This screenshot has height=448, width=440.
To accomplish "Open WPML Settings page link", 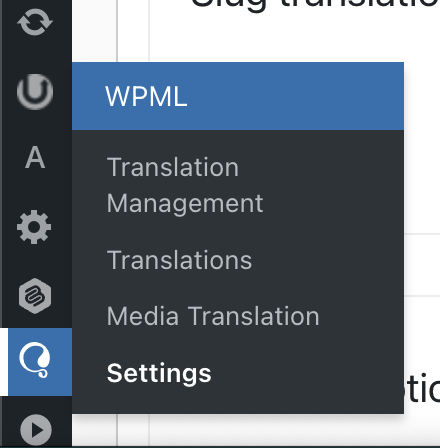I will 159,374.
